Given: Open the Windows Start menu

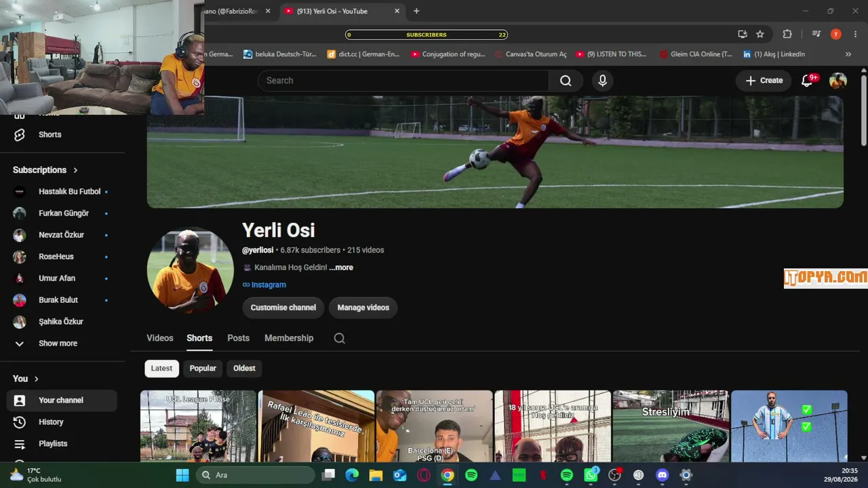Looking at the screenshot, I should click(x=182, y=475).
